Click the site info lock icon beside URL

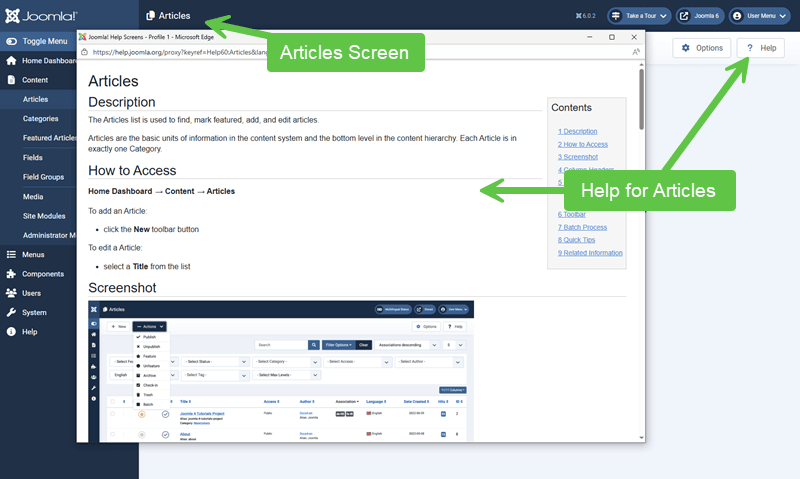[x=85, y=52]
